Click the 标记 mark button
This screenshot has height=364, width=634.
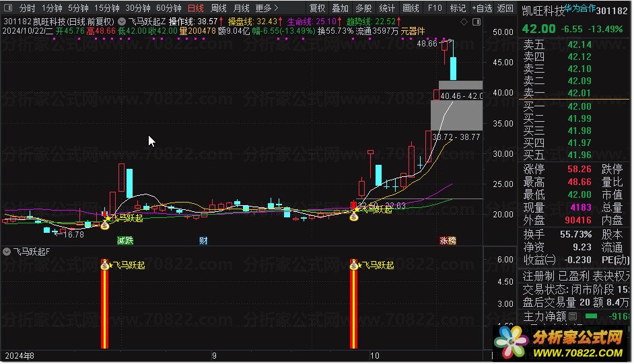click(458, 8)
